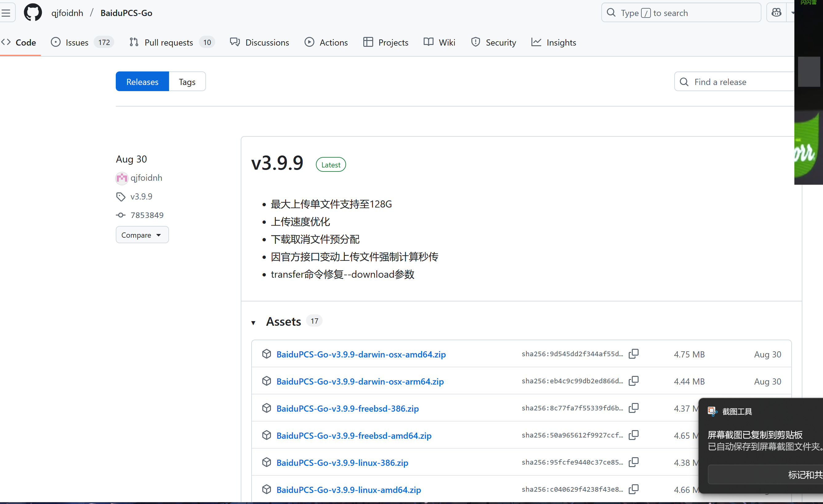
Task: Open the Issues tab
Action: pyautogui.click(x=77, y=42)
